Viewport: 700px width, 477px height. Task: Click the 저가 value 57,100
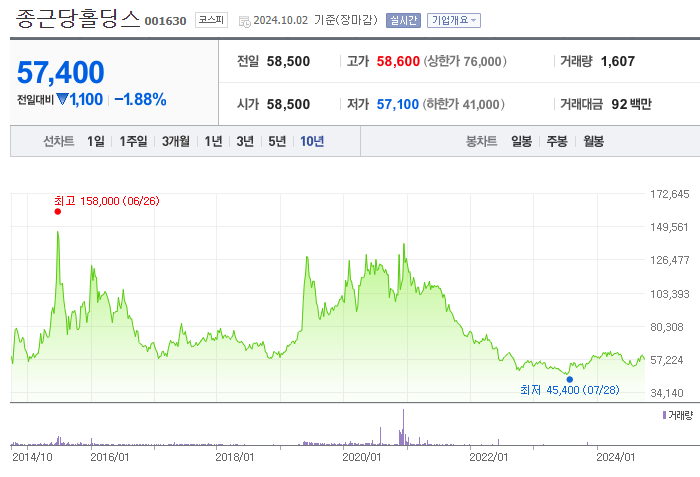tap(398, 104)
